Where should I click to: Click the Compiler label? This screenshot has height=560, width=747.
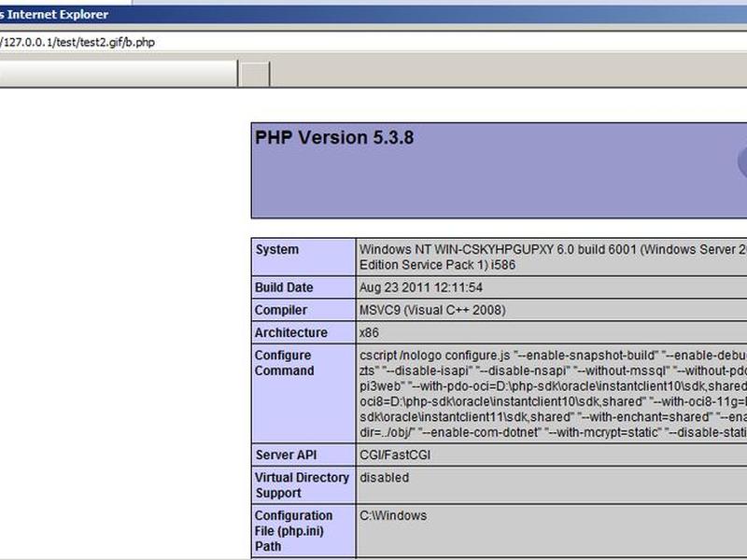[x=281, y=310]
